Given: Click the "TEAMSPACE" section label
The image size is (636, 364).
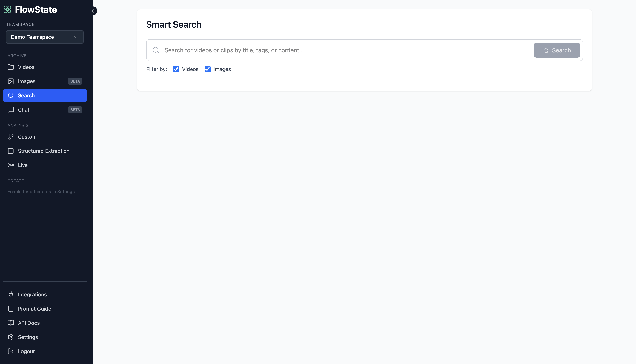Looking at the screenshot, I should click(x=20, y=24).
